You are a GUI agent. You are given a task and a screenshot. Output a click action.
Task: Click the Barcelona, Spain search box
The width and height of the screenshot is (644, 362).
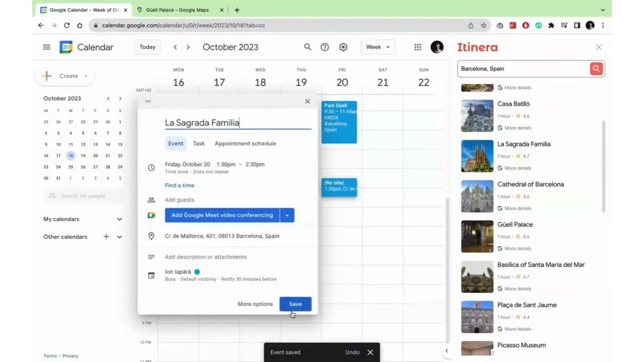523,68
